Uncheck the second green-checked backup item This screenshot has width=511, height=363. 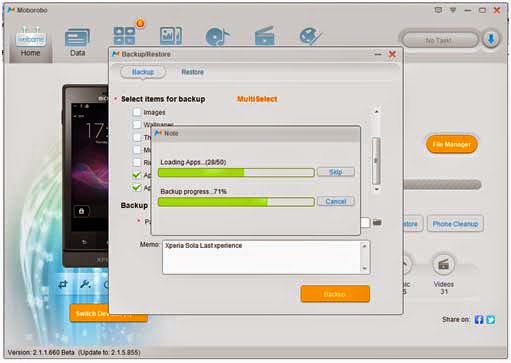tap(137, 188)
